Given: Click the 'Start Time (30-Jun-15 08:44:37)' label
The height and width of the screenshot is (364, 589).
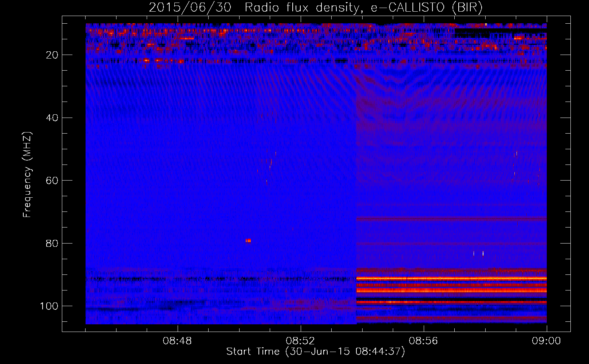Looking at the screenshot, I should pyautogui.click(x=316, y=352).
